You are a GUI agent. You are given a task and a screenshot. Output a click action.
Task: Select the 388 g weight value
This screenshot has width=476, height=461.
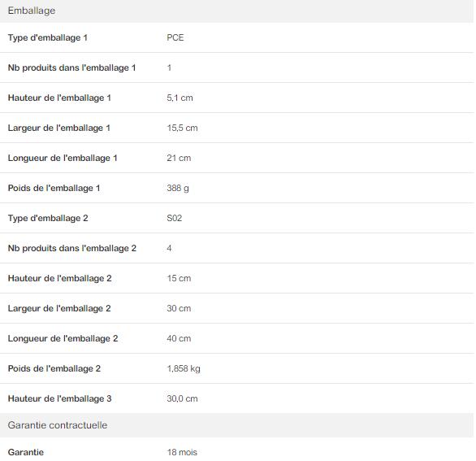(178, 188)
